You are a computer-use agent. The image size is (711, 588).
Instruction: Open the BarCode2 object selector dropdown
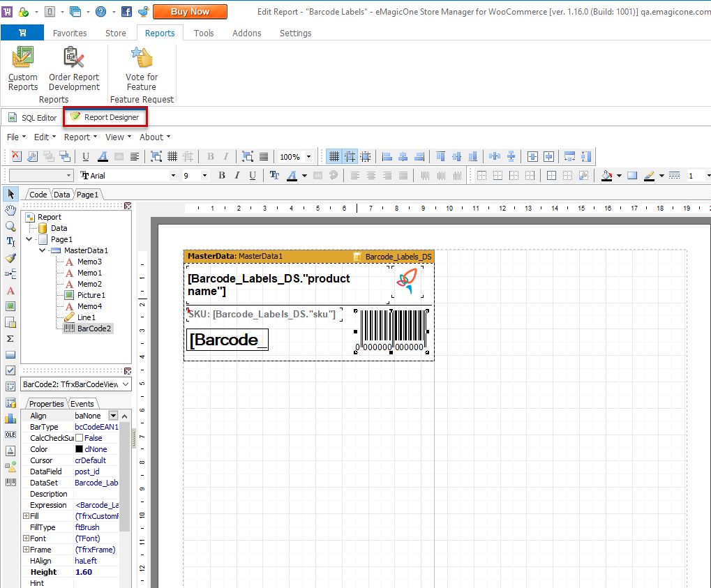pos(126,384)
